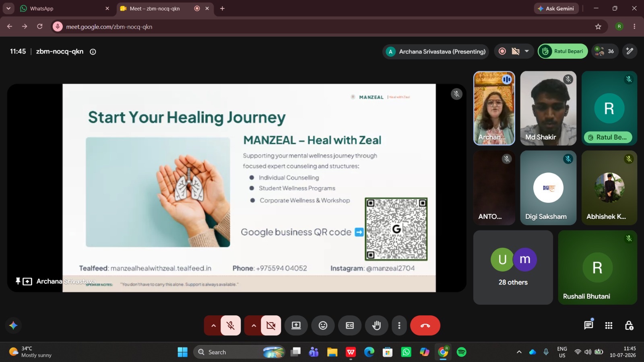Show hidden system tray icons
Screen dimensions: 644x362
(x=519, y=352)
